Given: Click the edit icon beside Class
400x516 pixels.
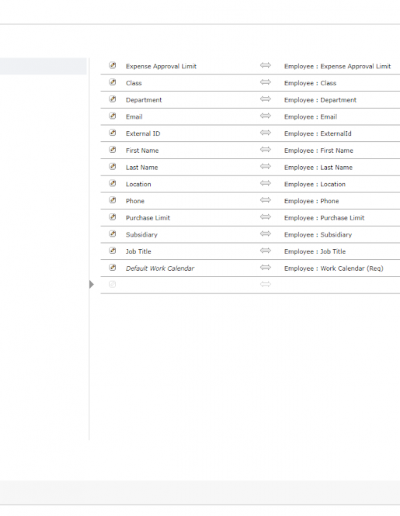Looking at the screenshot, I should point(113,82).
